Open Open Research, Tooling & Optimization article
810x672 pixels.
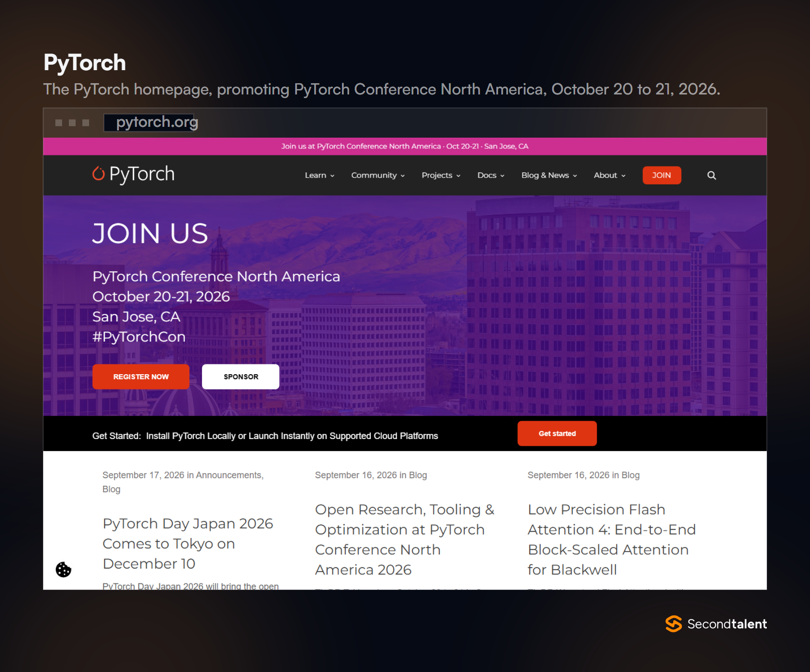[405, 539]
